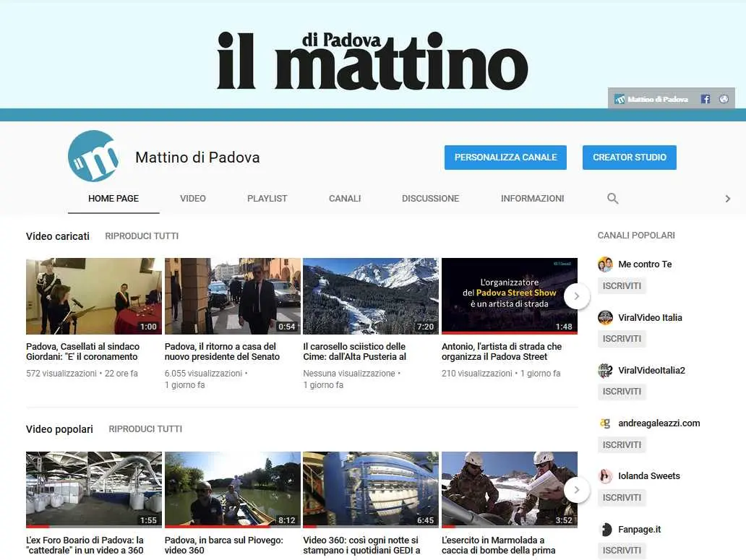
Task: Click ViralVideoItalia2 channel avatar
Action: coord(605,370)
